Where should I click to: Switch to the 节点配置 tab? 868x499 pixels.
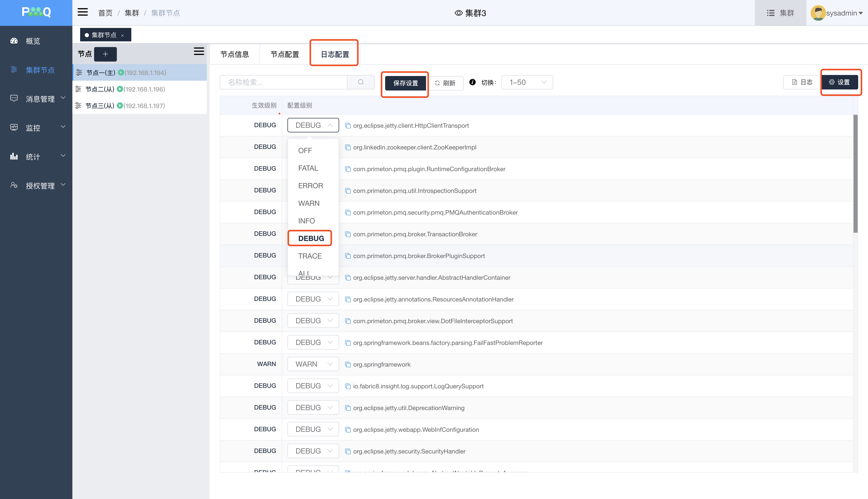pyautogui.click(x=285, y=54)
